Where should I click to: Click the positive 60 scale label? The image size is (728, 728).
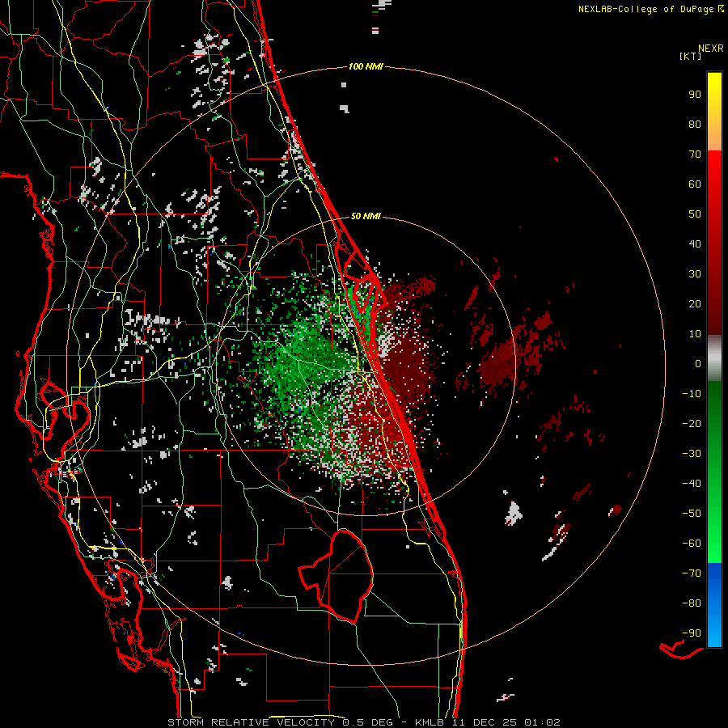click(x=695, y=184)
